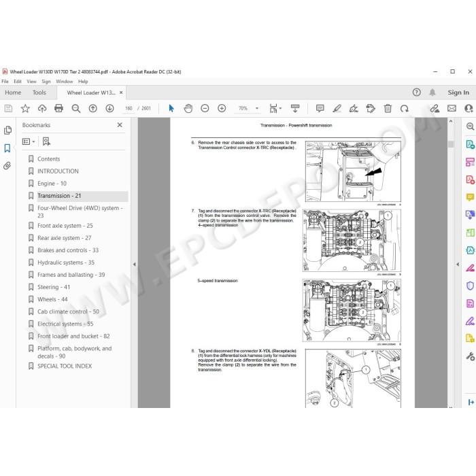This screenshot has width=476, height=476.
Task: Click the Delete trash icon
Action: point(388,108)
